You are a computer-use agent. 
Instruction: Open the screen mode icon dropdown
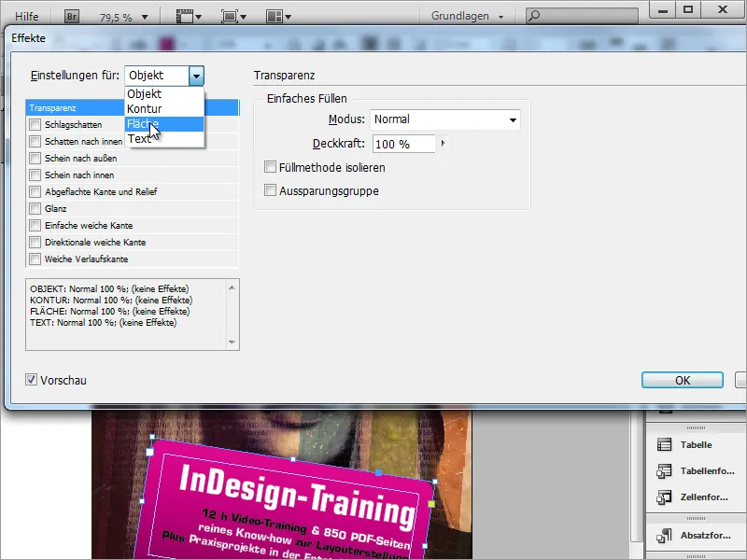click(233, 17)
